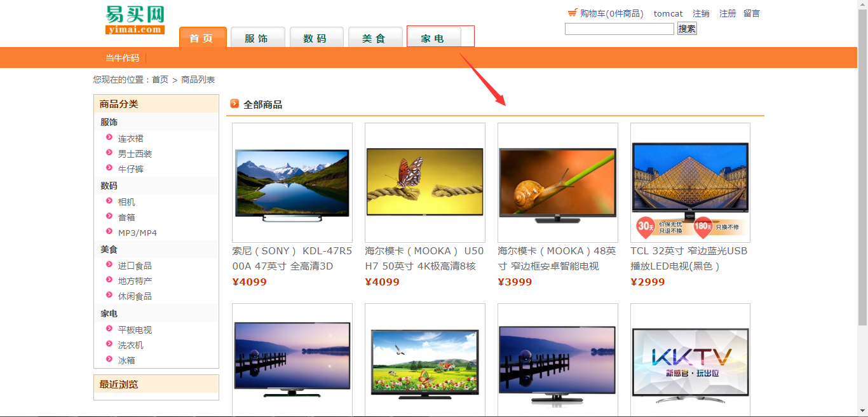Click the 易买网 yimai.com logo
The width and height of the screenshot is (868, 417).
coord(135,20)
